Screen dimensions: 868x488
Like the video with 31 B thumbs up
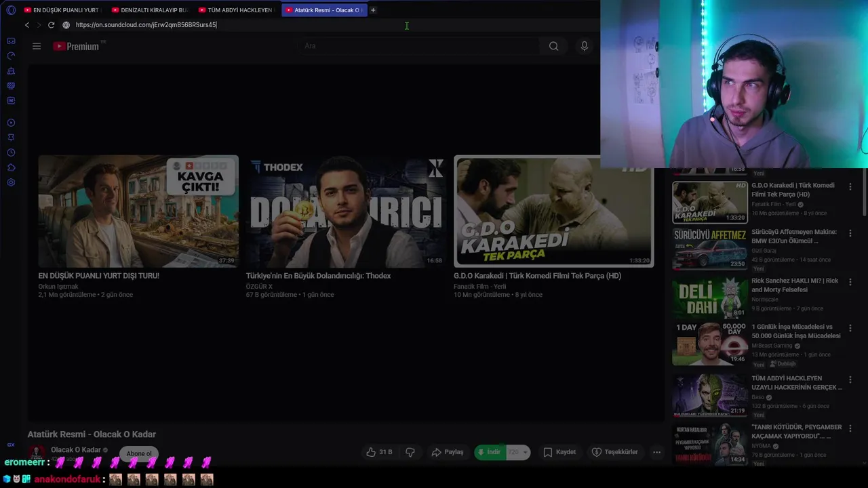click(x=379, y=452)
